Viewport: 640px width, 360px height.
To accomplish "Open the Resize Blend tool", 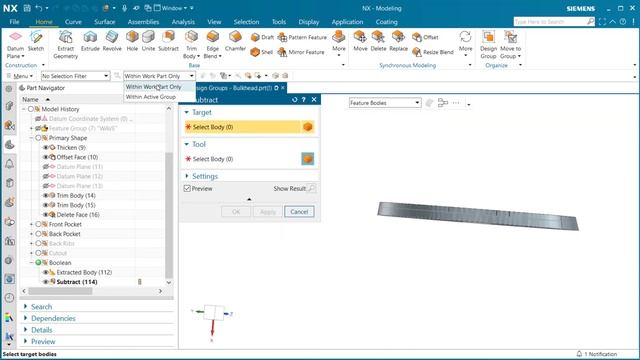I will [x=433, y=52].
